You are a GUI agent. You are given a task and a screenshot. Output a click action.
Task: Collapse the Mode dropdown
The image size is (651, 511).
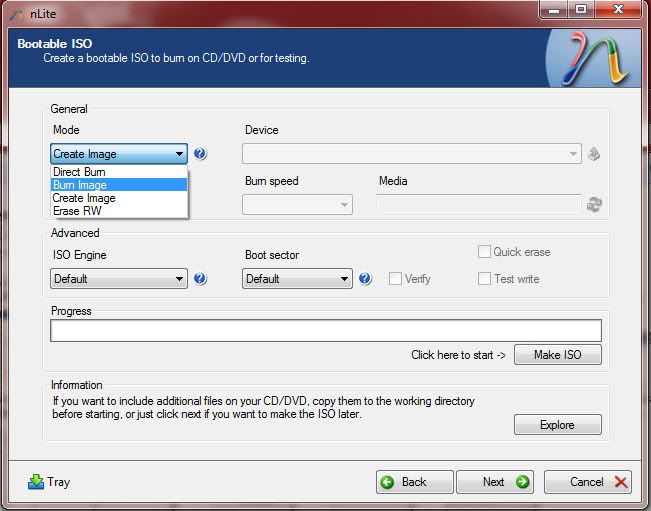pyautogui.click(x=119, y=154)
